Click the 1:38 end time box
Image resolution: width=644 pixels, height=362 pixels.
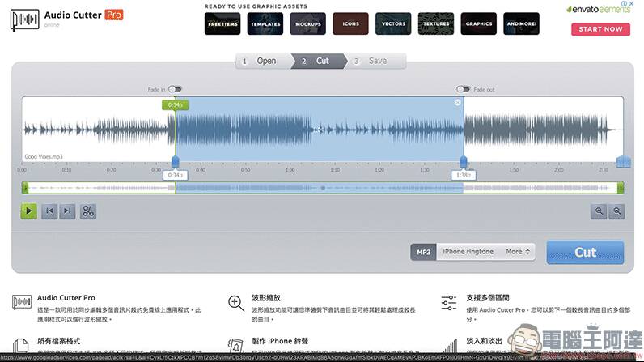[464, 175]
